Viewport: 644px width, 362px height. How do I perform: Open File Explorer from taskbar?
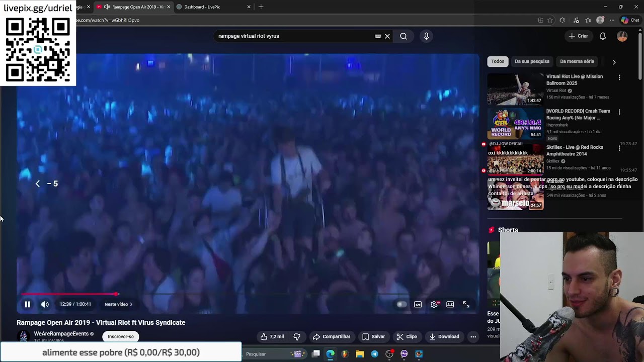pyautogui.click(x=360, y=354)
